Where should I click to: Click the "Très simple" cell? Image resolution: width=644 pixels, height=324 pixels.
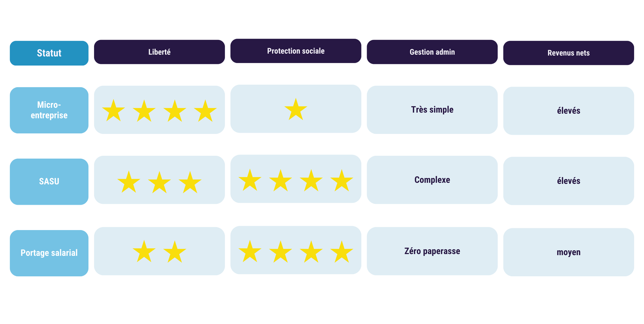tap(432, 110)
